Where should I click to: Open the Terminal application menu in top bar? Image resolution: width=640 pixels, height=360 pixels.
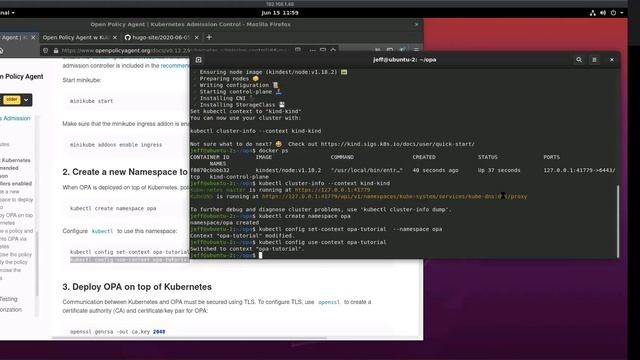tap(7, 13)
